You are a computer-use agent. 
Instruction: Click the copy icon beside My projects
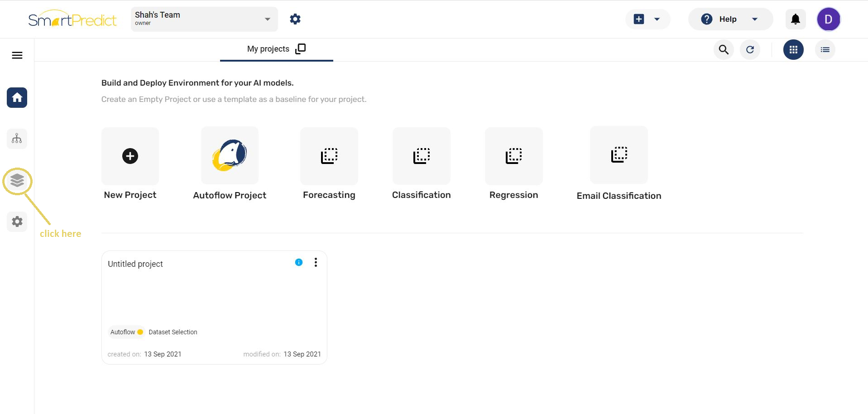(301, 49)
